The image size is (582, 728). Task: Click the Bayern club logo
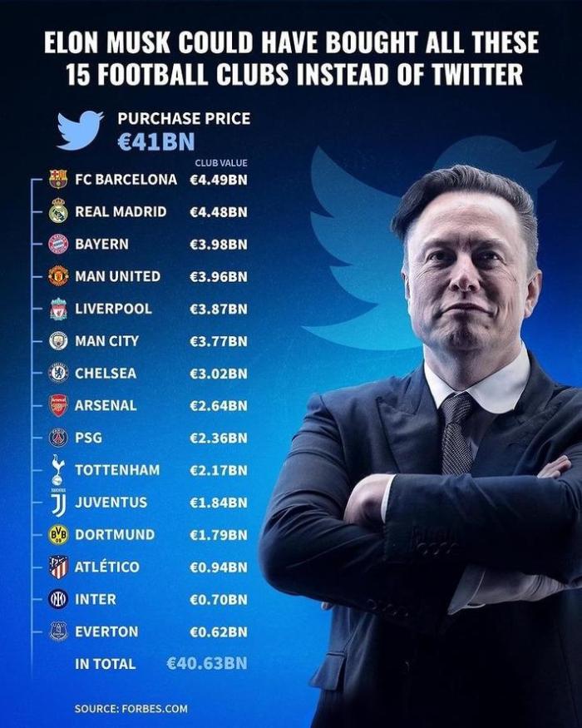(x=57, y=244)
